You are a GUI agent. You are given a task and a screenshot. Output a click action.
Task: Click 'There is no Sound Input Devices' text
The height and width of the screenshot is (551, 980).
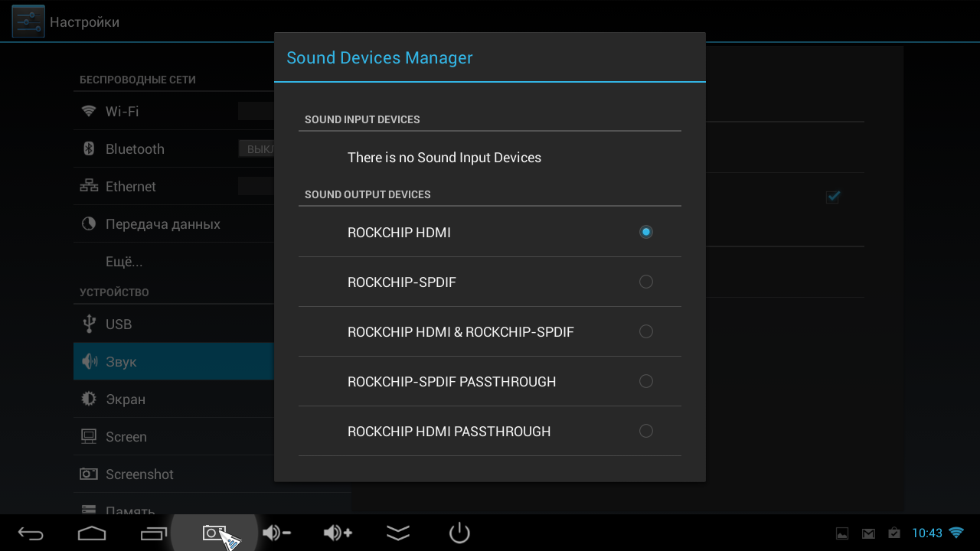click(x=444, y=158)
